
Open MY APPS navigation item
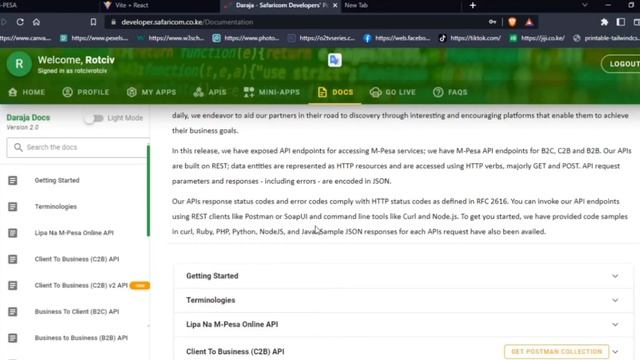[x=151, y=92]
